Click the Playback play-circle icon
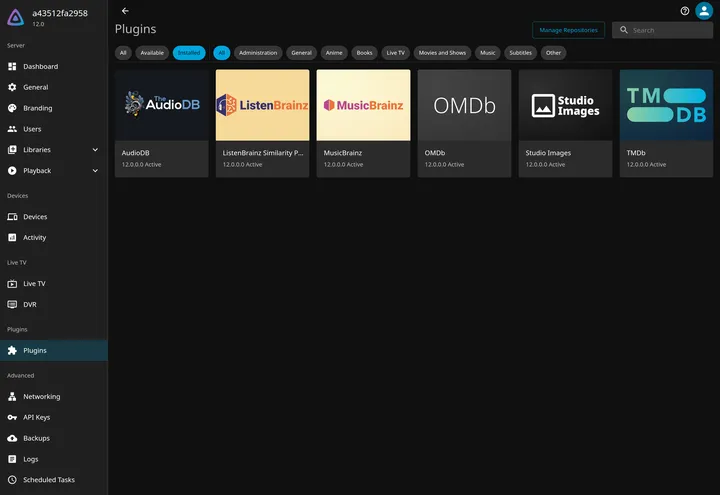The height and width of the screenshot is (495, 720). click(12, 171)
